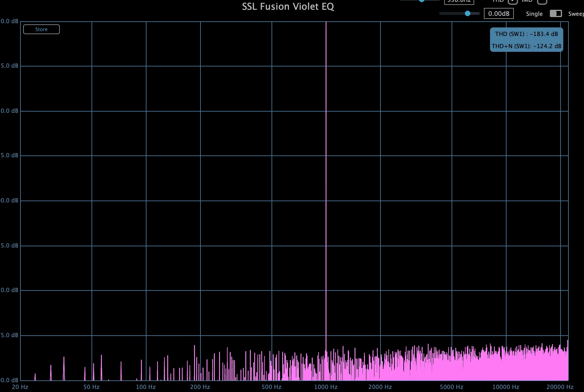This screenshot has height=392, width=584.
Task: Click the Store button
Action: pos(41,29)
